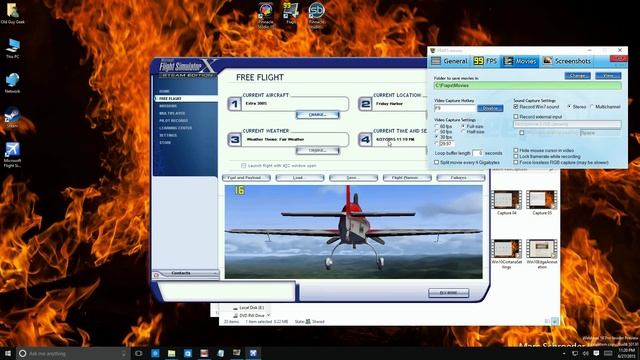
Task: Open the external input device dropdown
Action: click(567, 124)
